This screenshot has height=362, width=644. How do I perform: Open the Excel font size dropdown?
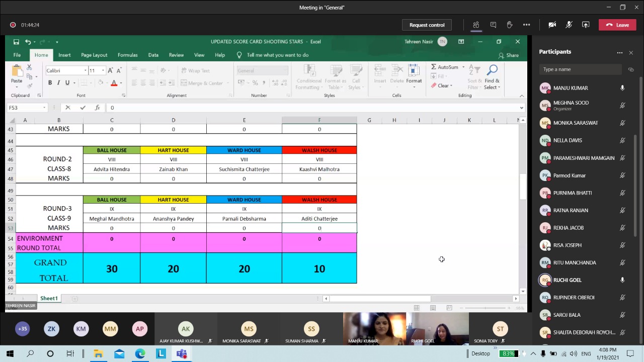coord(103,70)
